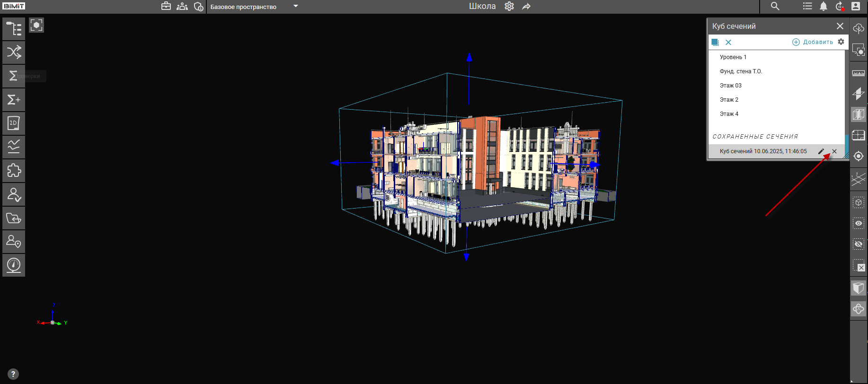Expand the Базовое пространство dropdown
This screenshot has height=384, width=868.
pyautogui.click(x=296, y=6)
